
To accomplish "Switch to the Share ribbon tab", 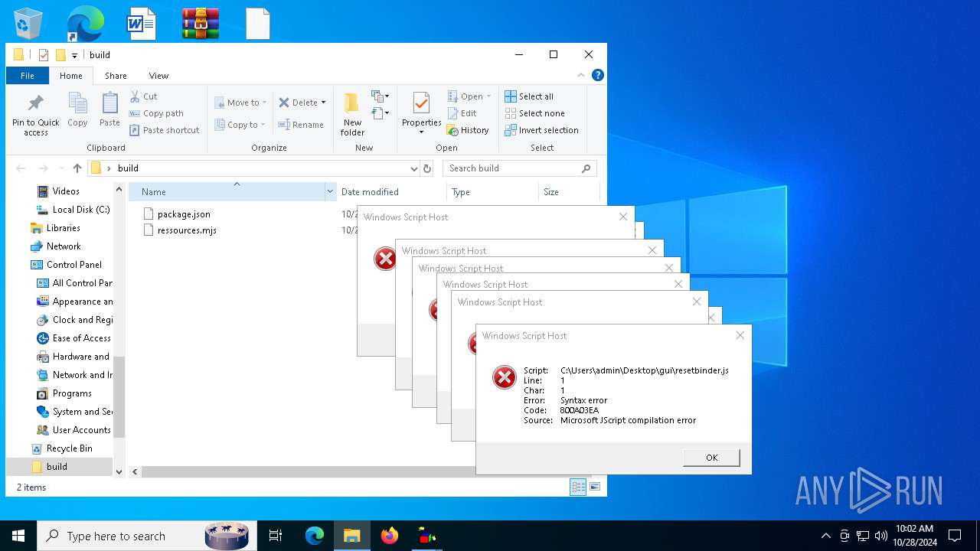I will (x=116, y=76).
